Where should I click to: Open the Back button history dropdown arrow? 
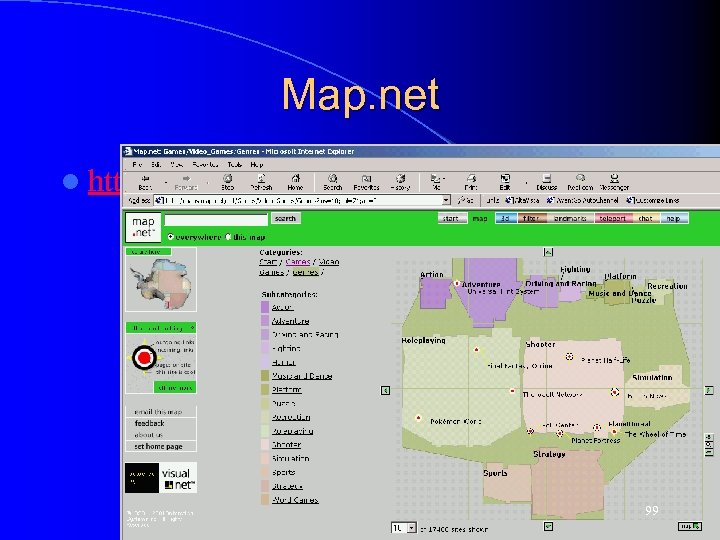point(166,182)
